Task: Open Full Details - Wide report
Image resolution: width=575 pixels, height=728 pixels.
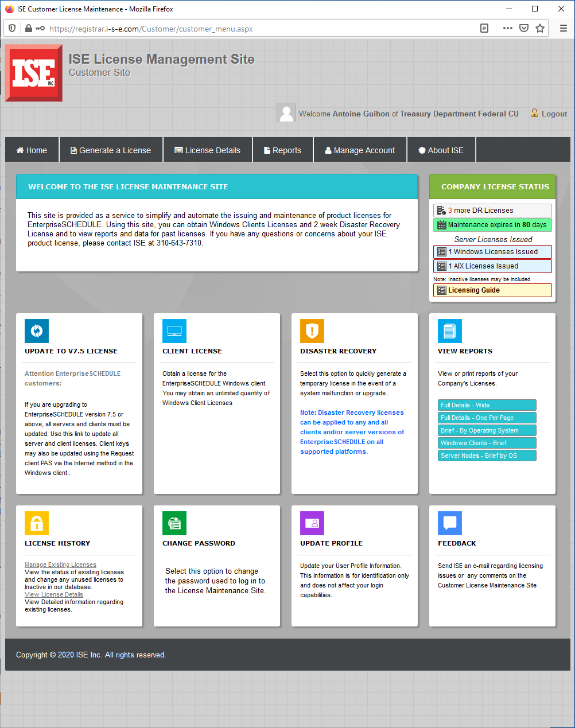Action: (487, 405)
